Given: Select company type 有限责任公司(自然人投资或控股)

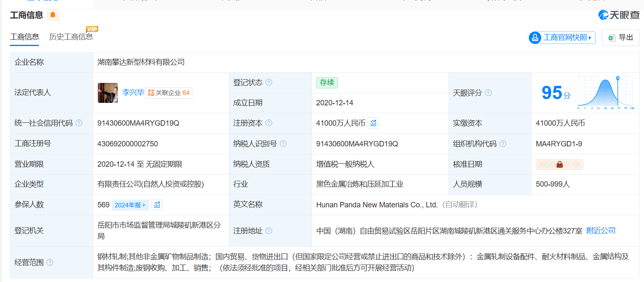Looking at the screenshot, I should pyautogui.click(x=151, y=184).
